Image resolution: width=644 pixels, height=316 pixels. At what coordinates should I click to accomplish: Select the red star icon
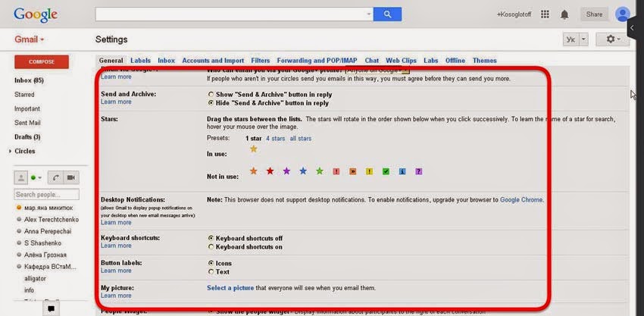[270, 171]
